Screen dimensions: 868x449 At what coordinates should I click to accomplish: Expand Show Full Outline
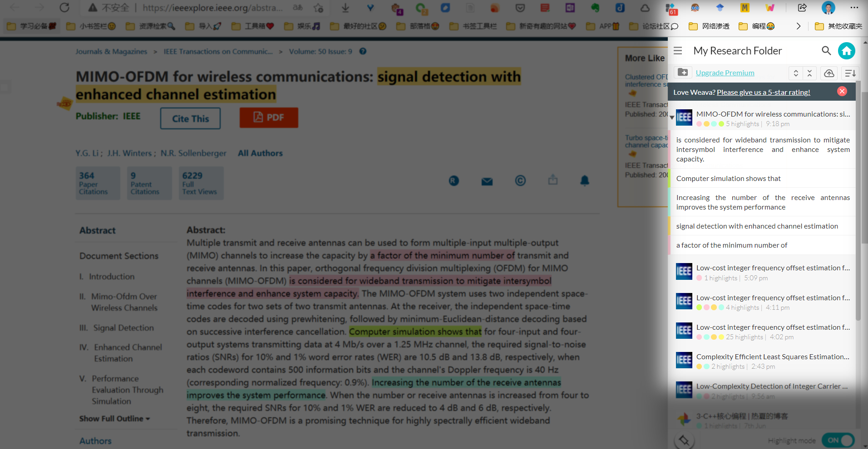pyautogui.click(x=114, y=419)
